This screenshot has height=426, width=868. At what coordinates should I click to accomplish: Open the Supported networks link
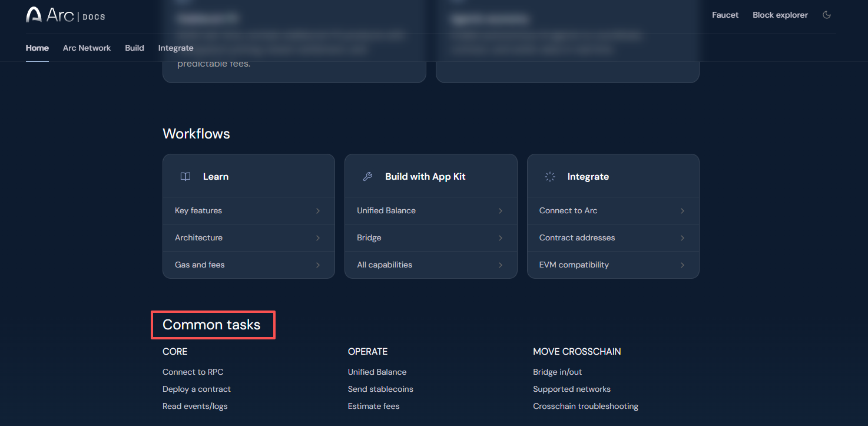tap(572, 389)
